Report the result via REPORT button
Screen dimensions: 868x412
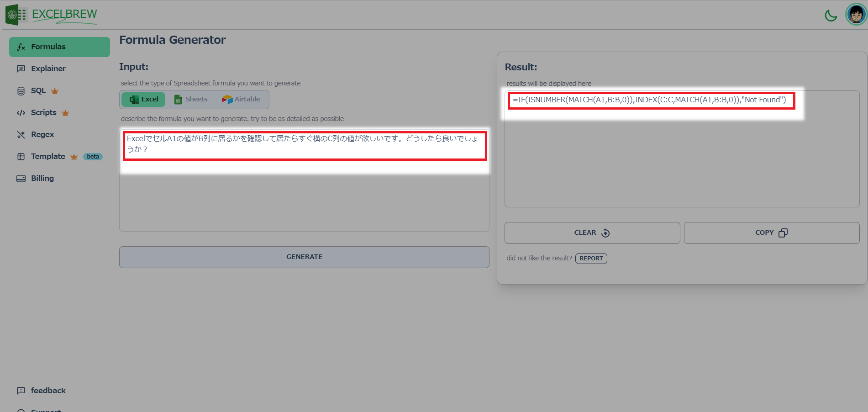591,259
